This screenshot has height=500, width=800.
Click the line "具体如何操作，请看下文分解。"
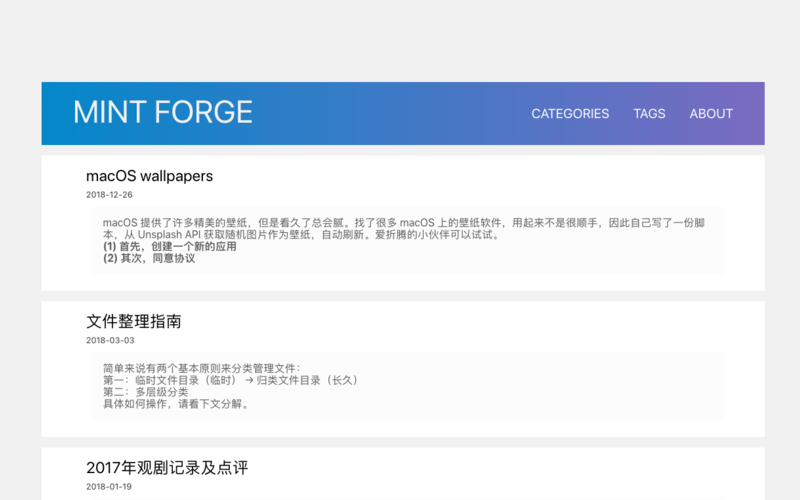click(176, 404)
